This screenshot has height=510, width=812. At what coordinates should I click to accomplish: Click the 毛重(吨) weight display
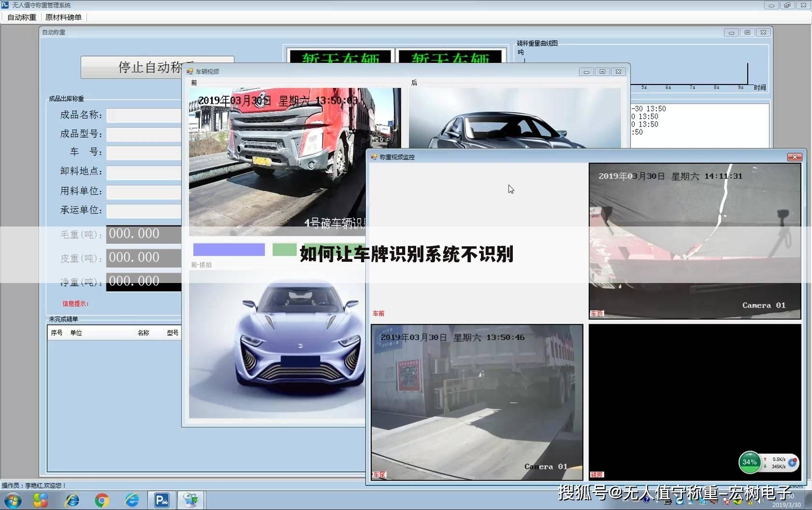(x=144, y=234)
